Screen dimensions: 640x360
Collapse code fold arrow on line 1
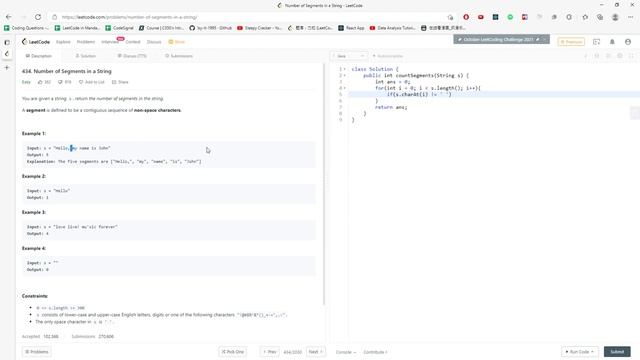point(344,69)
